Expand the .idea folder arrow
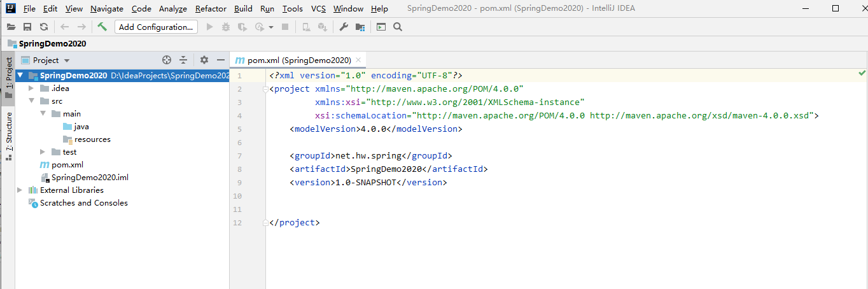868x289 pixels. 31,88
